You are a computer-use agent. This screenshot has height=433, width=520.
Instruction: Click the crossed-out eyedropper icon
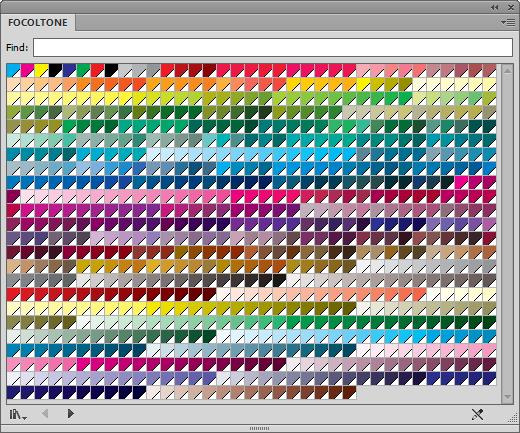(x=477, y=414)
